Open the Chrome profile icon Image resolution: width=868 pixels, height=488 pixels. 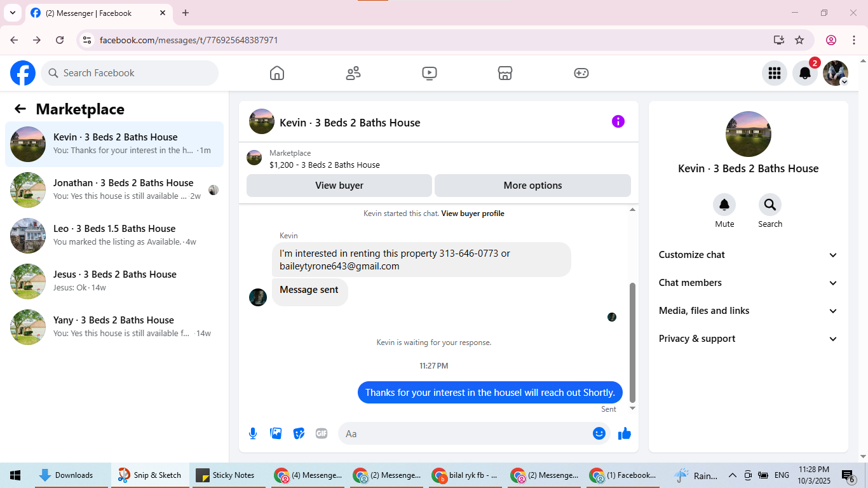click(x=831, y=40)
